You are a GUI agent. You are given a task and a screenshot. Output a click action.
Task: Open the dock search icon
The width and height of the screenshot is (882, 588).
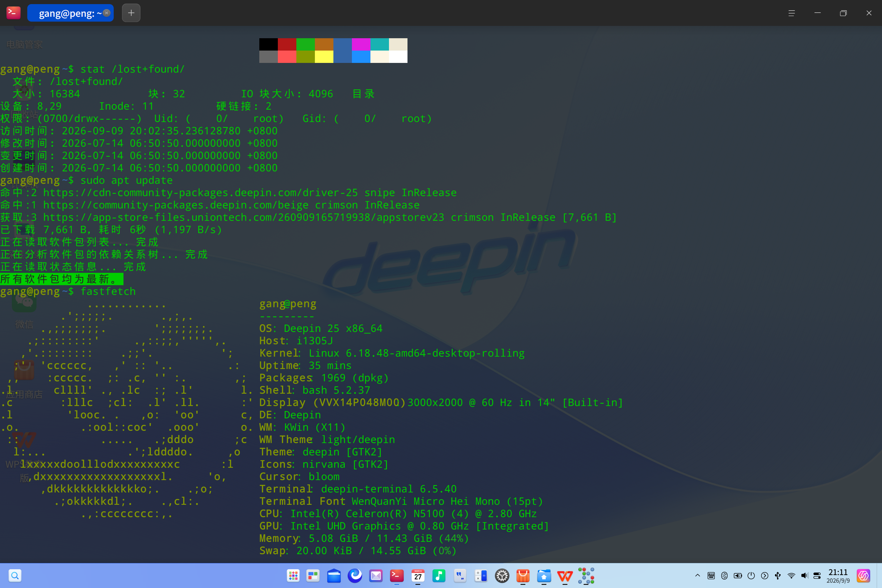[15, 575]
